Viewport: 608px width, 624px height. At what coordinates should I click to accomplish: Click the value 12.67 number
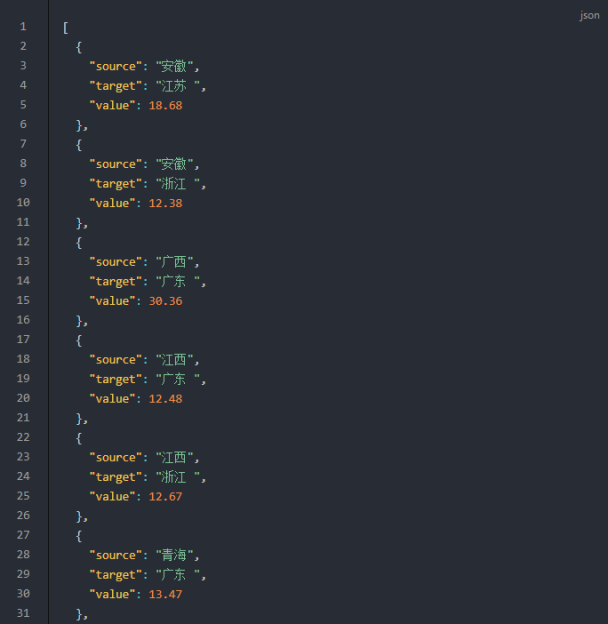pyautogui.click(x=166, y=496)
